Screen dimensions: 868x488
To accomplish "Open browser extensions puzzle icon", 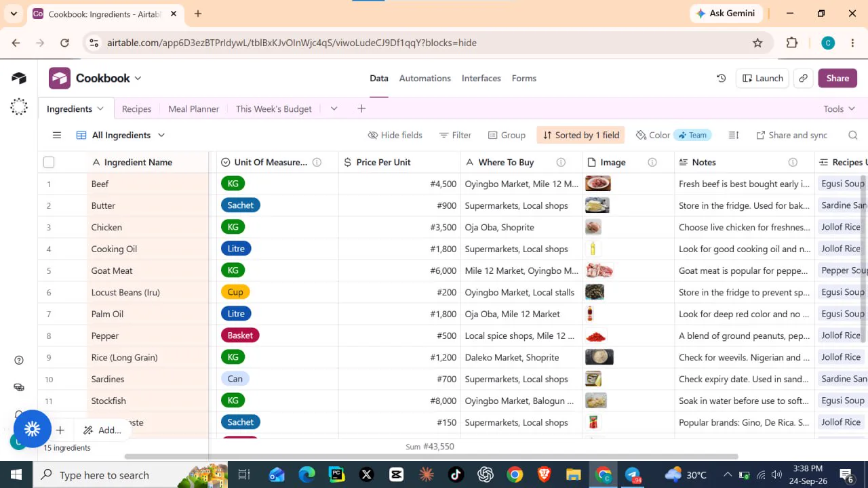I will point(792,43).
